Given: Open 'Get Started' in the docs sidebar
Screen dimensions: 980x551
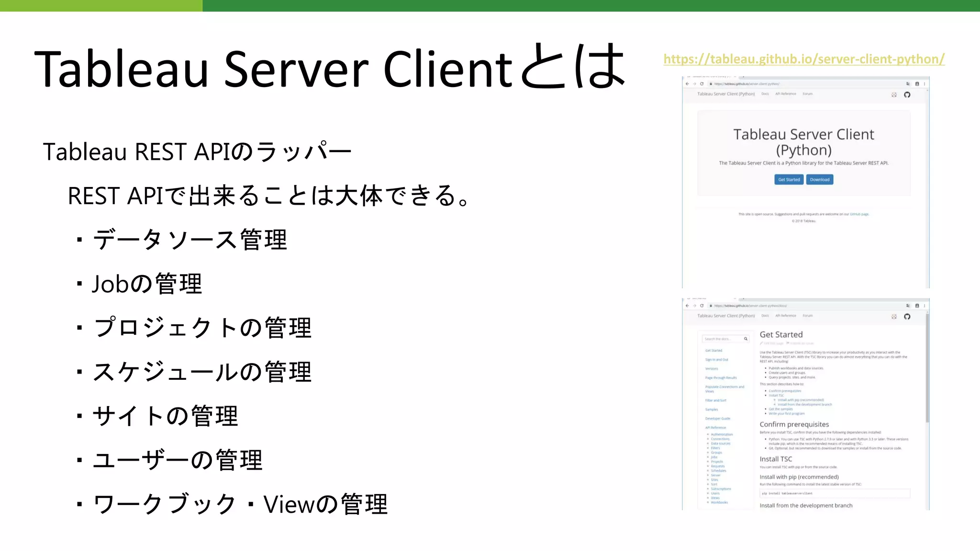Looking at the screenshot, I should tap(713, 351).
